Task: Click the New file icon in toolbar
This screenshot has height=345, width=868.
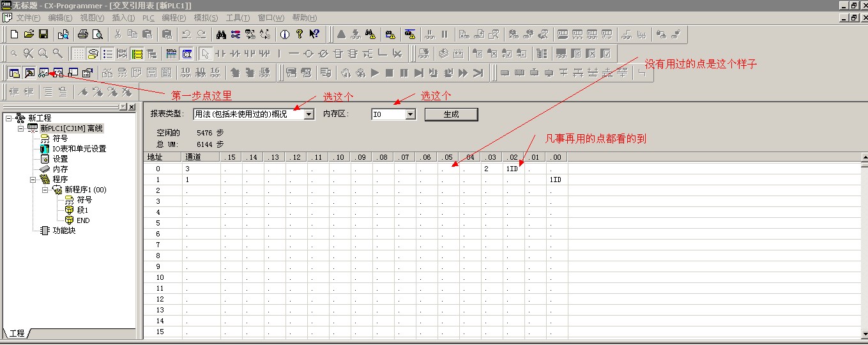Action: (x=14, y=34)
